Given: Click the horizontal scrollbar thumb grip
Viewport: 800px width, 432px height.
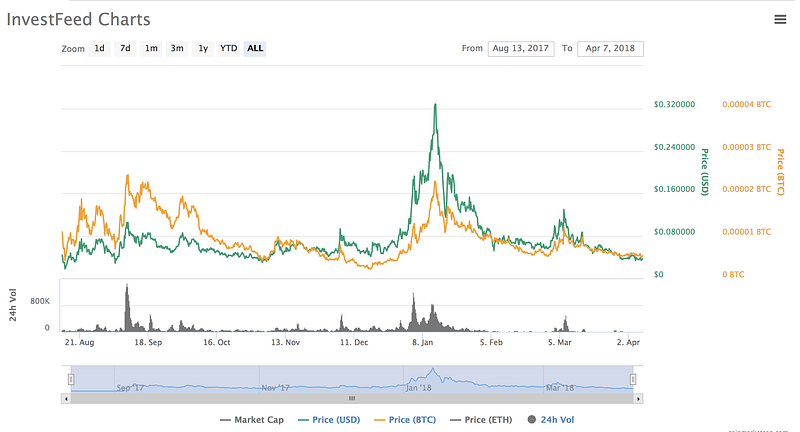Looking at the screenshot, I should click(x=352, y=398).
